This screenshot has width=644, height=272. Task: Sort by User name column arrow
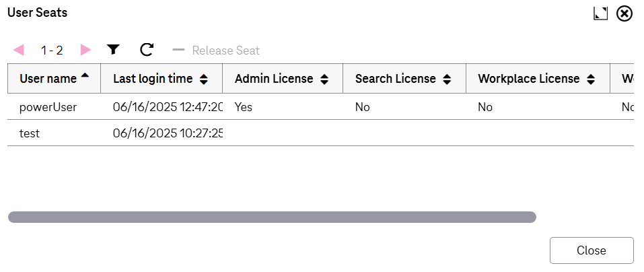click(85, 76)
